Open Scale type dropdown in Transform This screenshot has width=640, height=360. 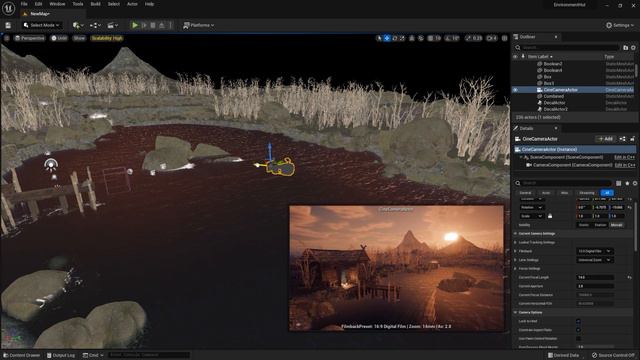[532, 216]
